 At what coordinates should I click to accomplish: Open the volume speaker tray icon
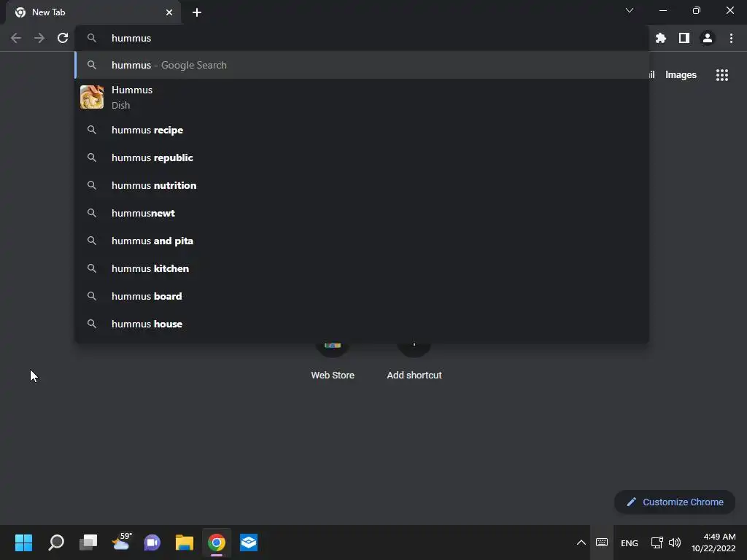pos(675,542)
